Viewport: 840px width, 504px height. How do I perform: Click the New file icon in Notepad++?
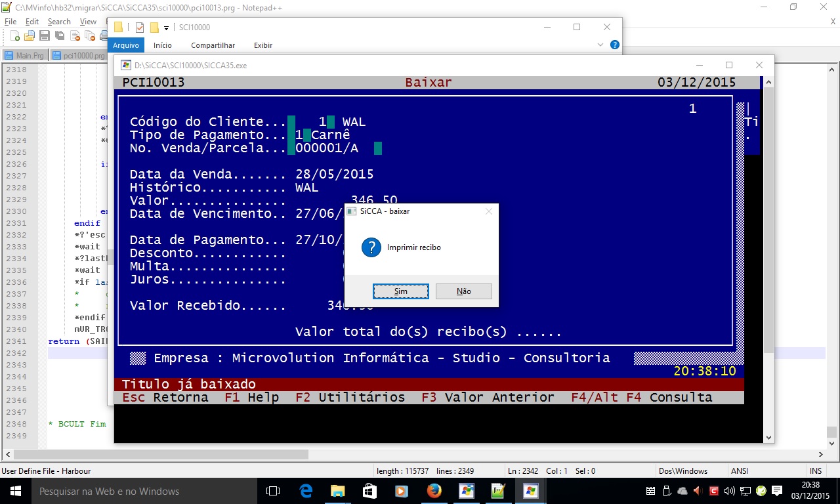[x=14, y=35]
